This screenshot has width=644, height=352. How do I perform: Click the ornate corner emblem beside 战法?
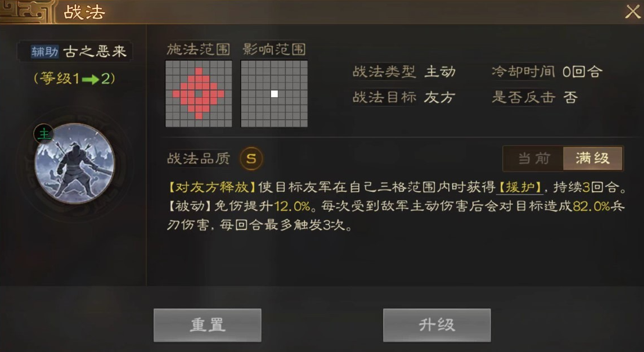coord(27,11)
